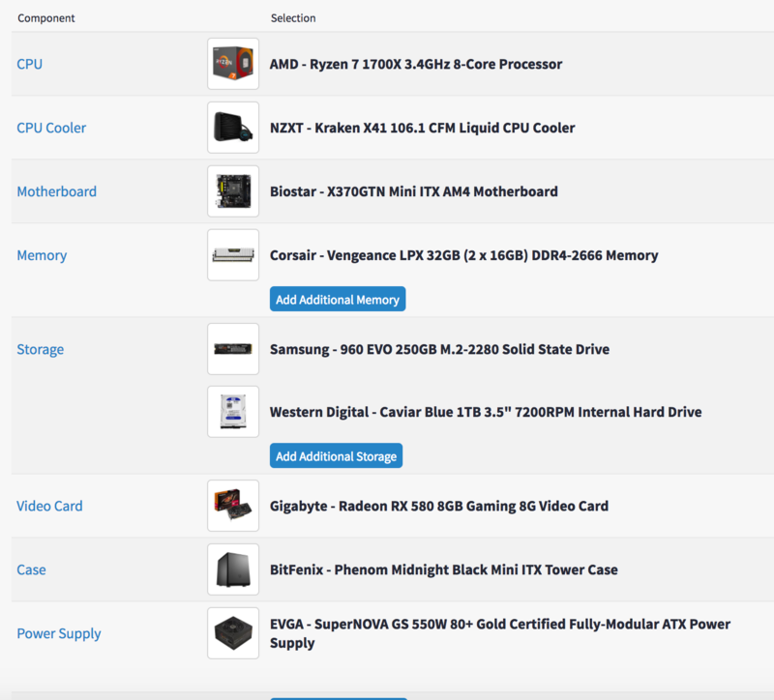Viewport: 774px width, 700px height.
Task: Click the Corsair Vengeance memory thumbnail
Action: tap(233, 255)
